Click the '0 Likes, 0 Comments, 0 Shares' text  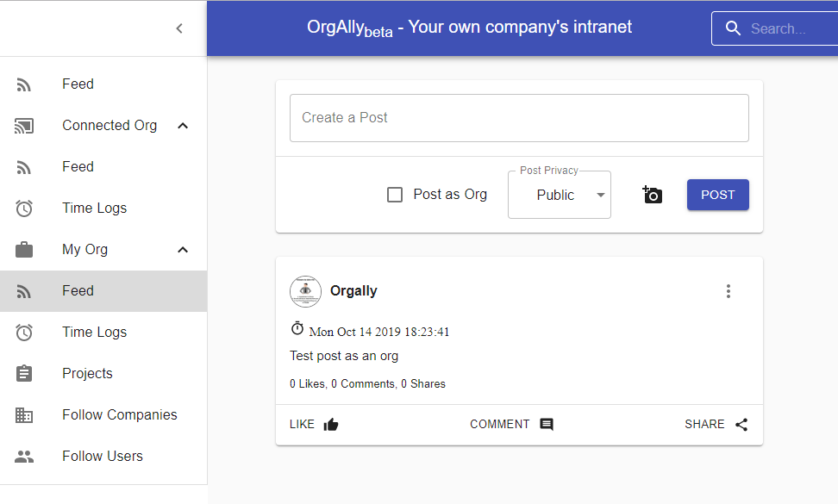click(x=367, y=384)
